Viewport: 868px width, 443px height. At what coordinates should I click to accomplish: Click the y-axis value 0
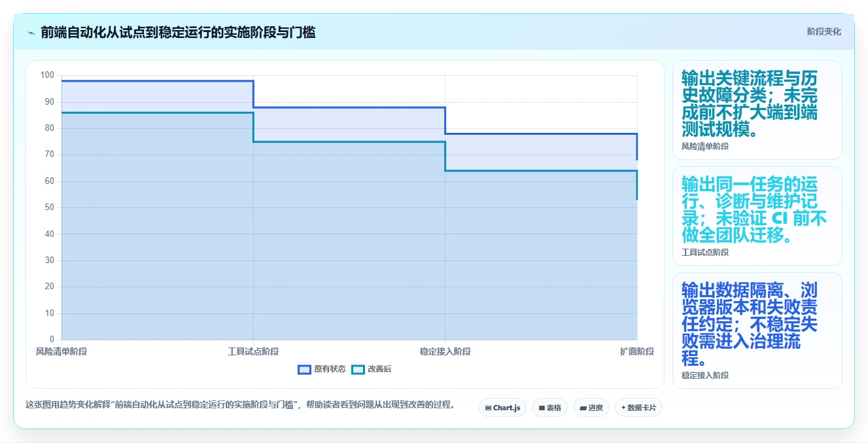[52, 340]
